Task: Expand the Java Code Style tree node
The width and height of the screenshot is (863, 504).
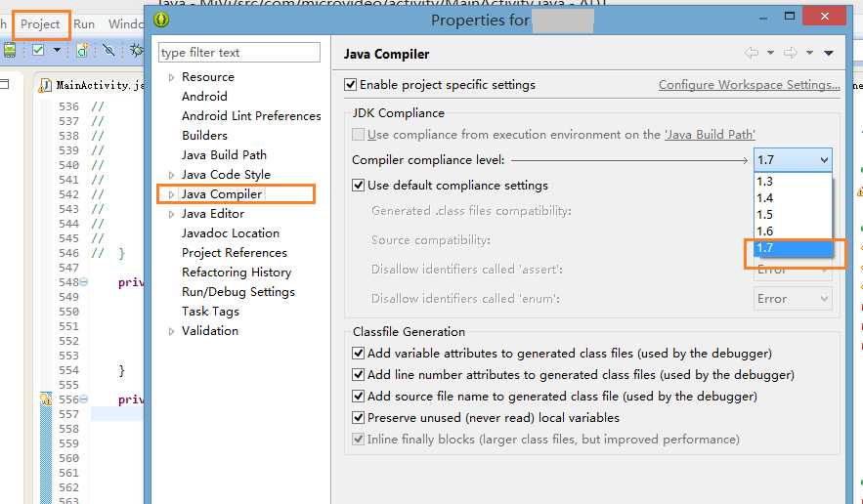Action: pos(171,175)
